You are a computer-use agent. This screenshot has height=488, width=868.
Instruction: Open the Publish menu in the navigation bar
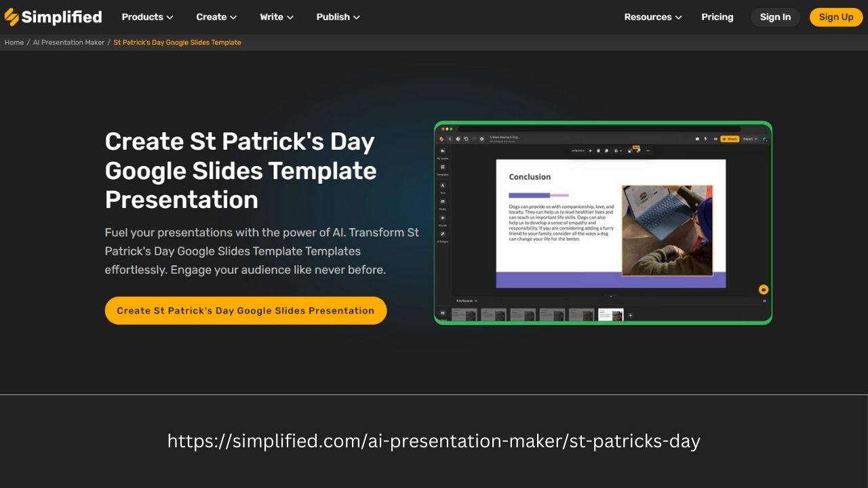(337, 17)
